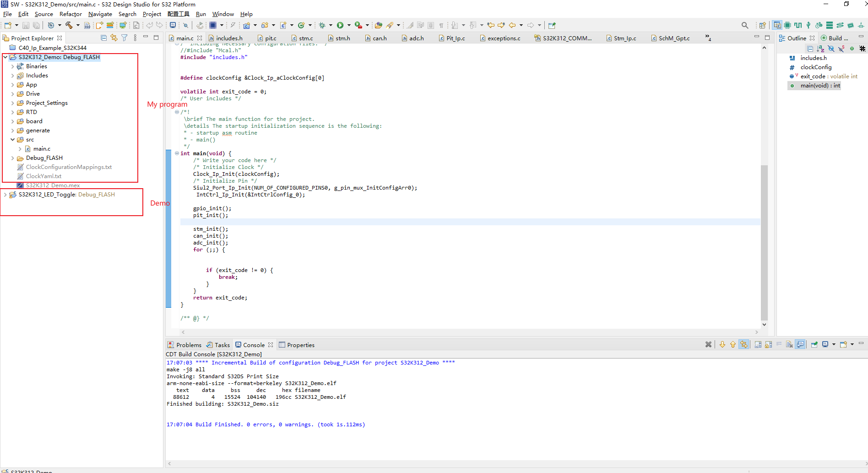The height and width of the screenshot is (473, 868).
Task: Switch to the C/C++ perspective icon
Action: pos(777,25)
